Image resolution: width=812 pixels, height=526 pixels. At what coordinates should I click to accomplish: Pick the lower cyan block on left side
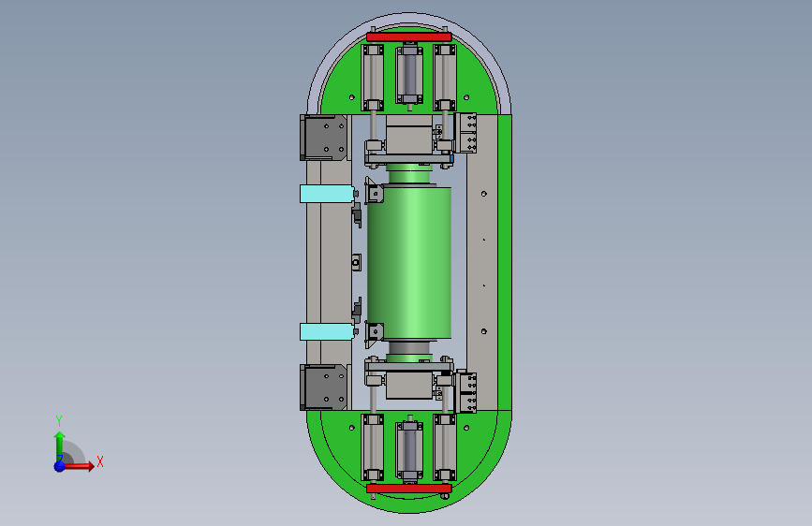[327, 331]
